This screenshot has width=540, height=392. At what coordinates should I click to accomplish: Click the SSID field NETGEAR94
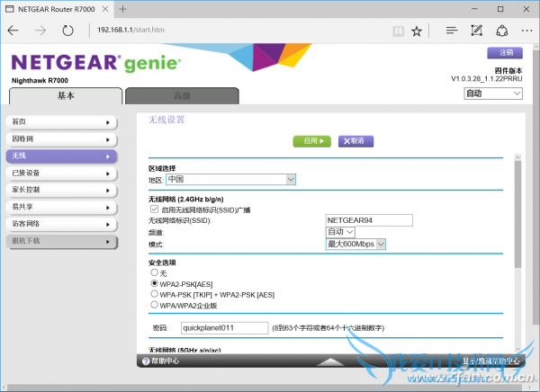[369, 220]
